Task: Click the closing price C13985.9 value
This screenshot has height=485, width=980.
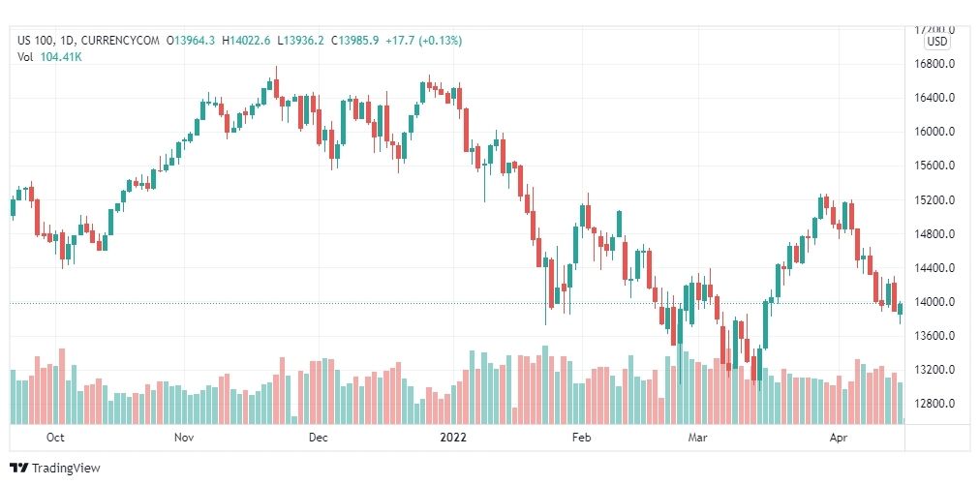Action: [355, 41]
